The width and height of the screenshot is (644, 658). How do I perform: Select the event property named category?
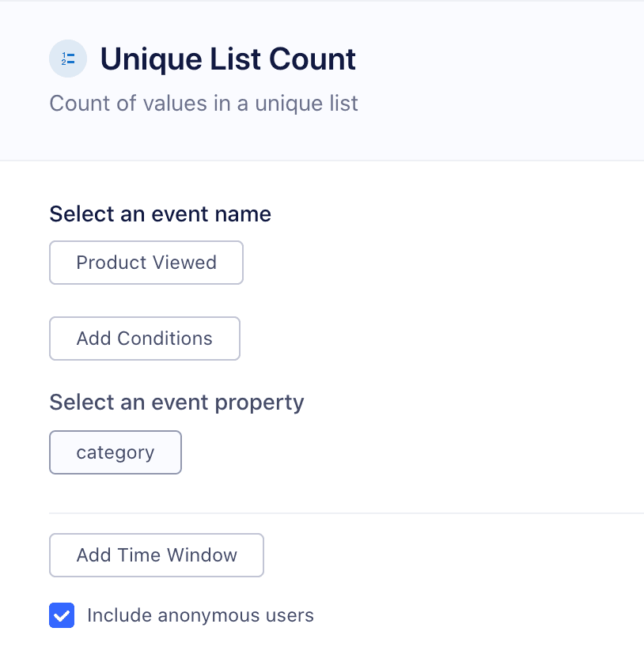click(116, 452)
